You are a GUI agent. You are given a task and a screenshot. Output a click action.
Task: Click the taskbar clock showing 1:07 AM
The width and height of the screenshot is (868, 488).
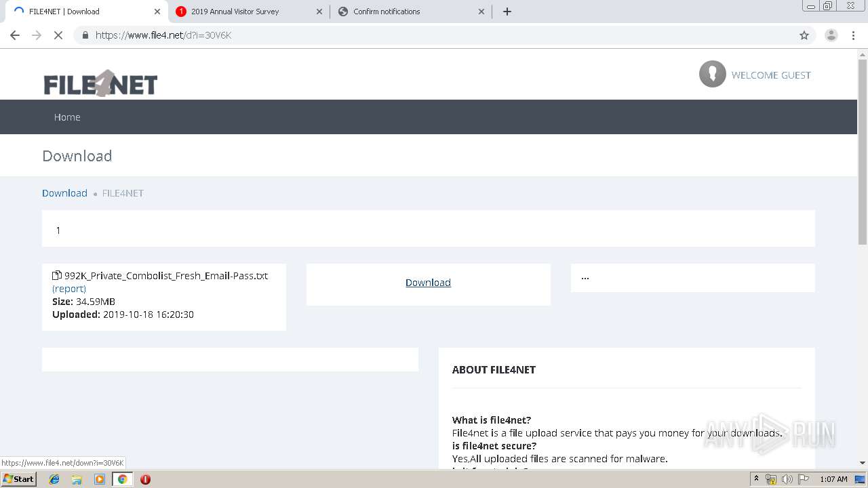click(x=833, y=479)
